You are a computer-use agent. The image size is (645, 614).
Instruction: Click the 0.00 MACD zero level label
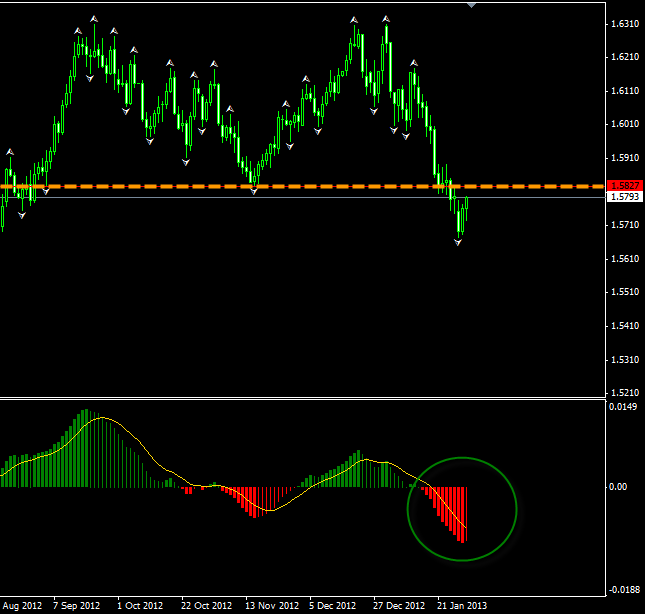(x=618, y=487)
